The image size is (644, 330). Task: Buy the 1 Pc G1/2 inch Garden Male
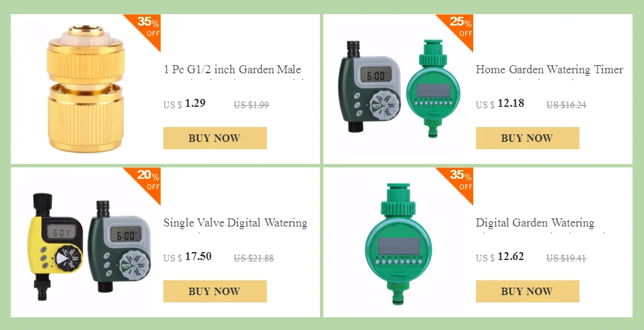click(215, 138)
